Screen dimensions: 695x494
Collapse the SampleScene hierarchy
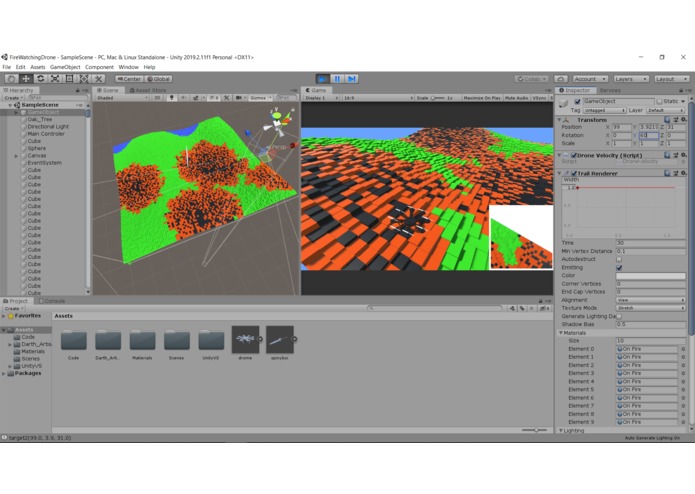click(x=10, y=105)
